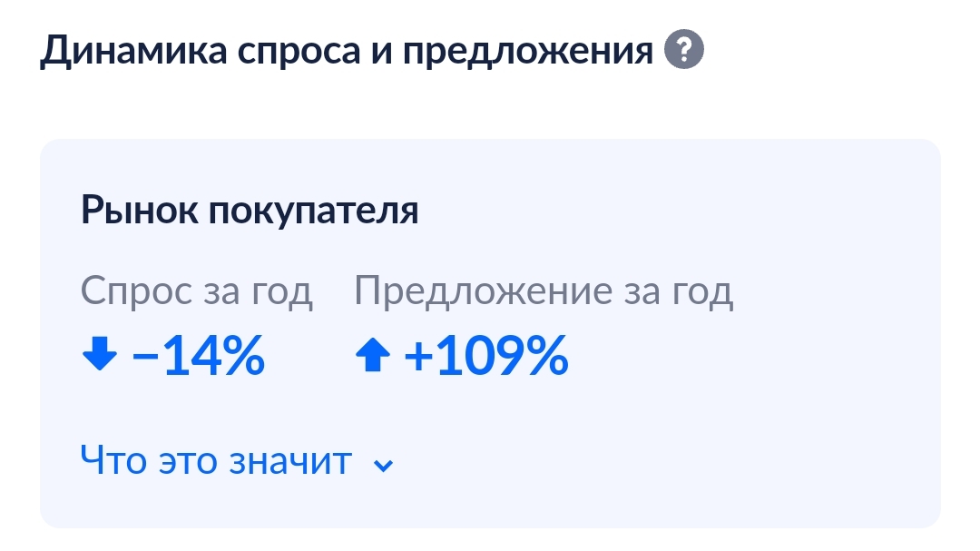980x551 pixels.
Task: Open the question mark help tooltip
Action: click(684, 49)
